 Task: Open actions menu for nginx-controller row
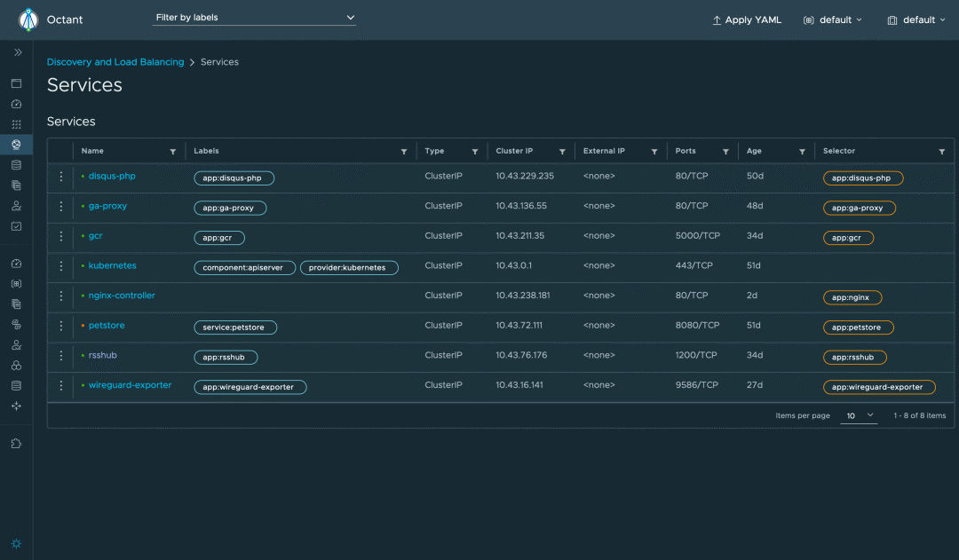[x=60, y=296]
